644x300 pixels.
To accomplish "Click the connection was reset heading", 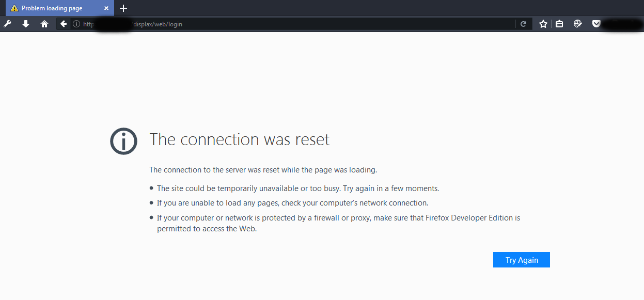I will [239, 139].
